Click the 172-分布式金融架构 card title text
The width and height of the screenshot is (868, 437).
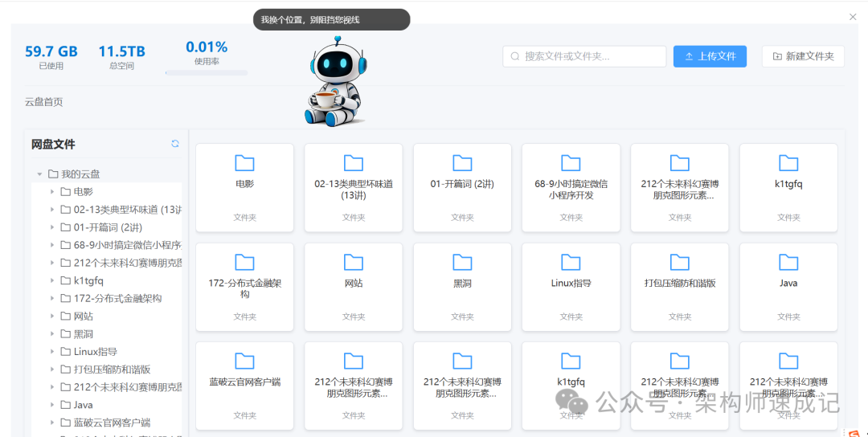244,288
